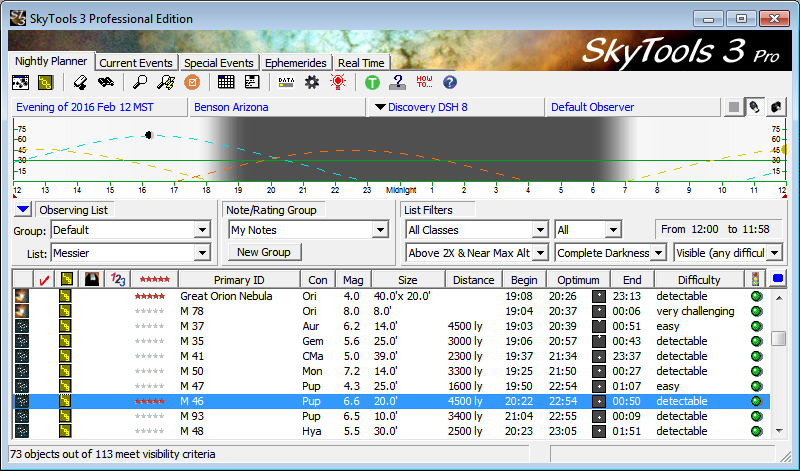This screenshot has height=471, width=800.
Task: Open the Complete Darkness dropdown
Action: coord(658,254)
